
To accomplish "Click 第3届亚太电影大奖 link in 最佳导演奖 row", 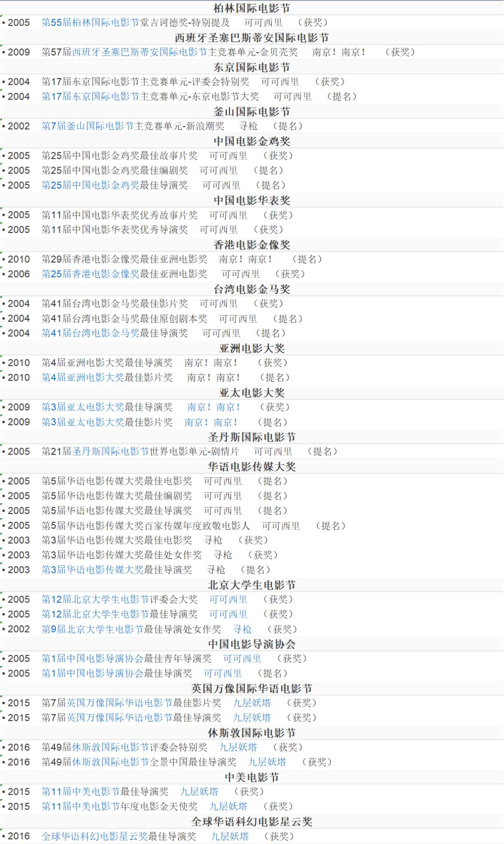I will click(x=83, y=407).
